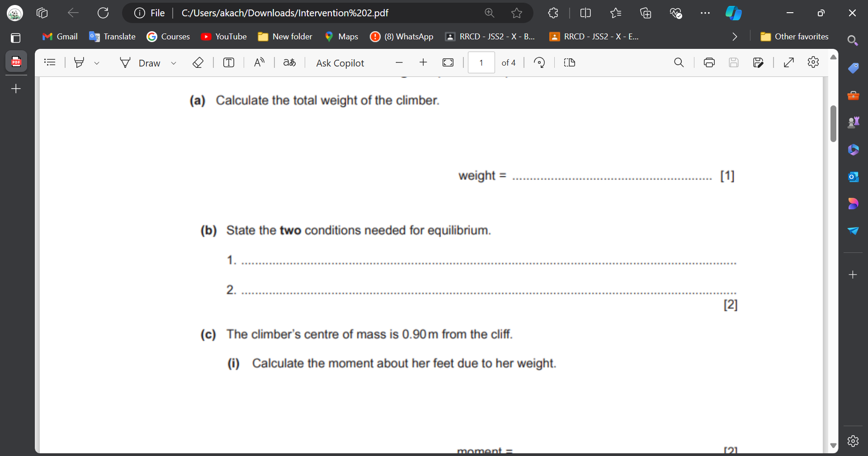Print the PDF document
868x456 pixels.
(x=709, y=62)
